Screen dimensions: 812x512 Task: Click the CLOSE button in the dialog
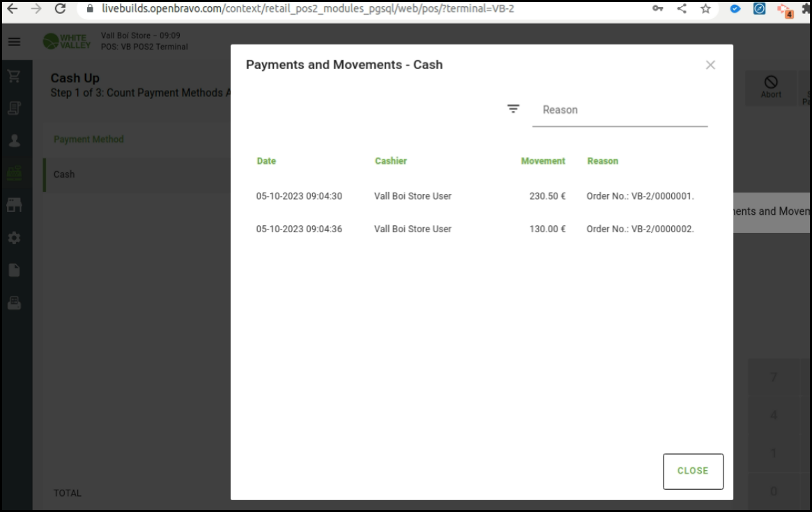coord(693,471)
